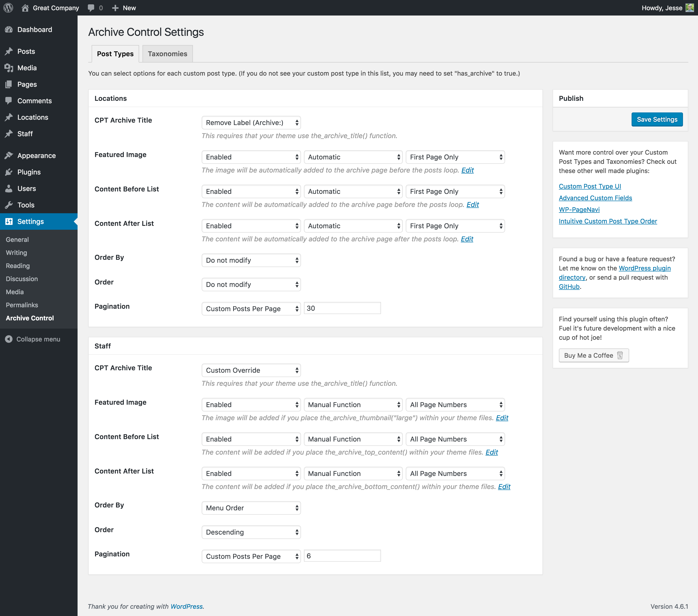698x616 pixels.
Task: Open Staff Content After List All Page Numbers dropdown
Action: click(x=455, y=474)
